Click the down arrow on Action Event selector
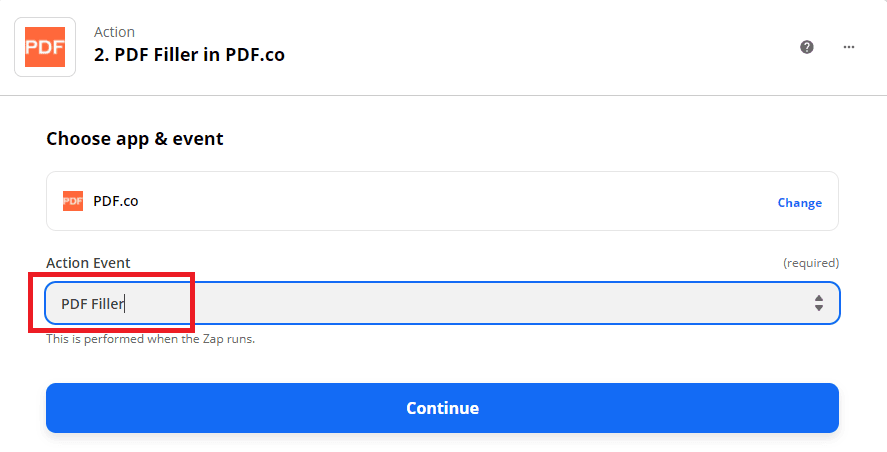 [x=819, y=308]
